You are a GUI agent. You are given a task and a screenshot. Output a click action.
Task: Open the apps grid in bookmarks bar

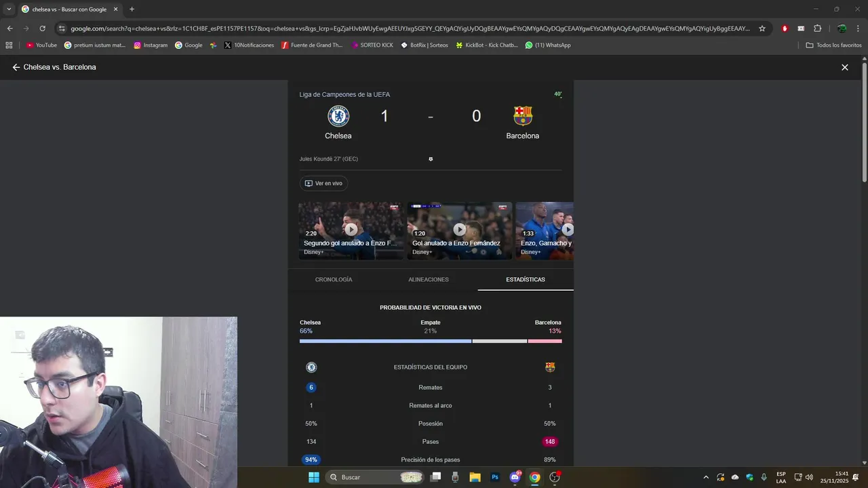point(9,45)
